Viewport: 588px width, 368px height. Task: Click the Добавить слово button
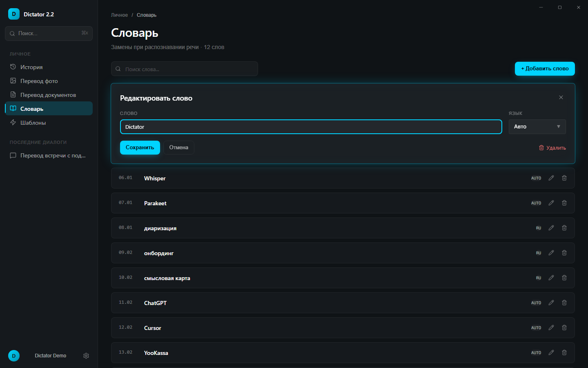(545, 69)
